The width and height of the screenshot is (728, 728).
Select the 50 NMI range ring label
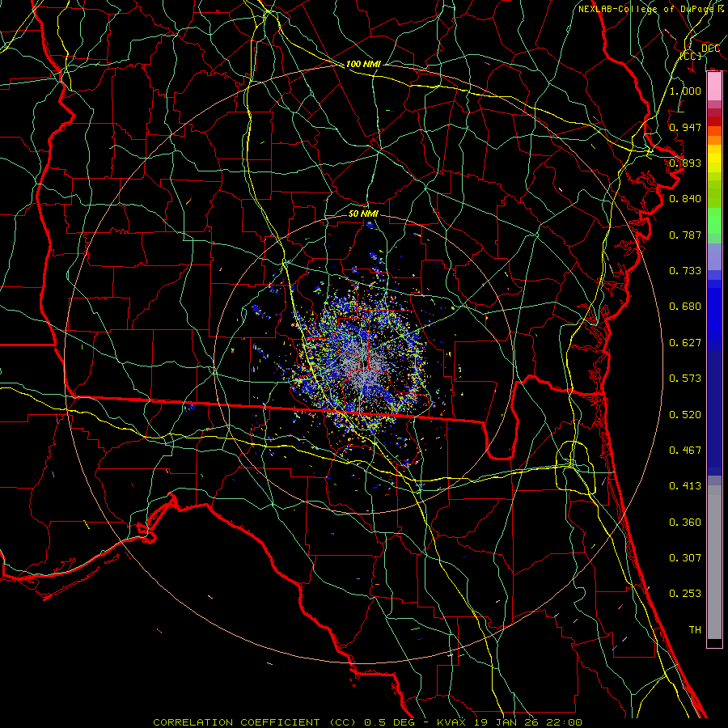click(x=363, y=214)
